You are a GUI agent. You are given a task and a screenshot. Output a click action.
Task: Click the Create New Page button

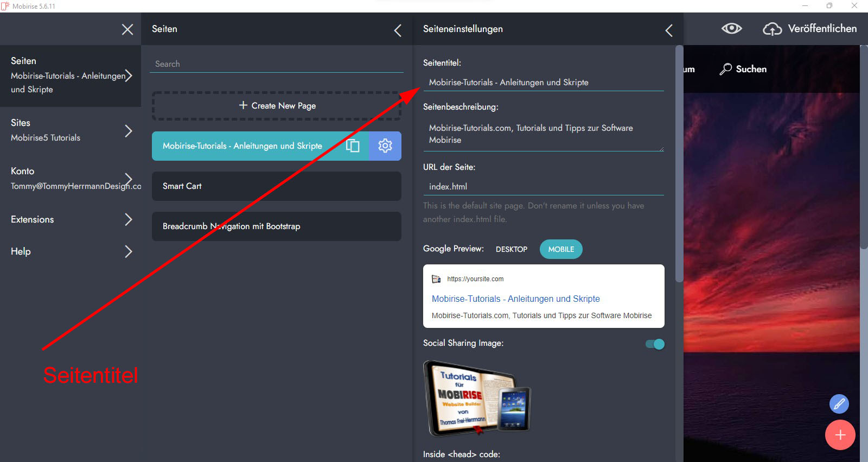click(x=277, y=106)
